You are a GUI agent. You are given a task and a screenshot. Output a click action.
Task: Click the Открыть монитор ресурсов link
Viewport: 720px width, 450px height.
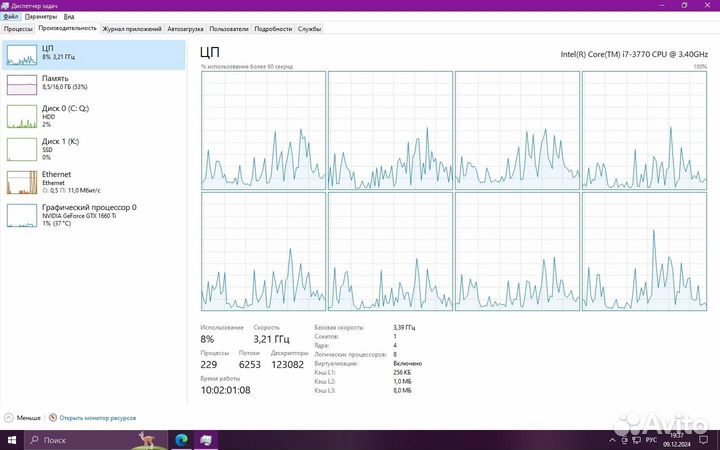(97, 418)
